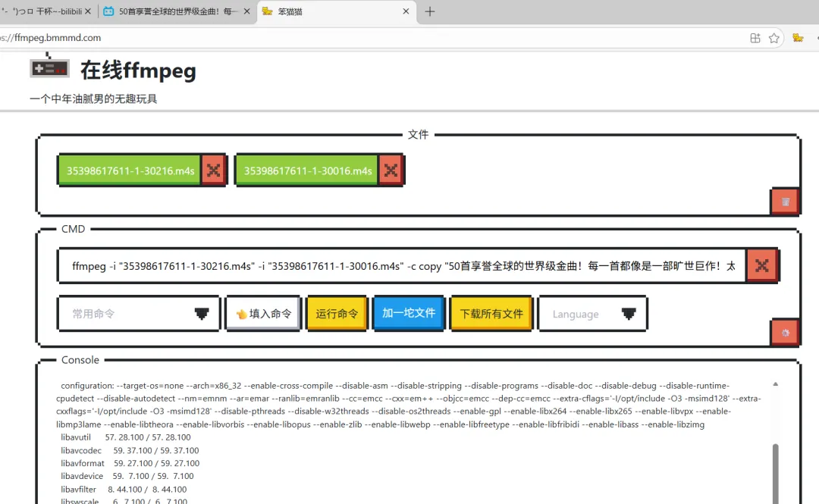Click the libavutil version line in Console
This screenshot has width=819, height=504.
[125, 437]
